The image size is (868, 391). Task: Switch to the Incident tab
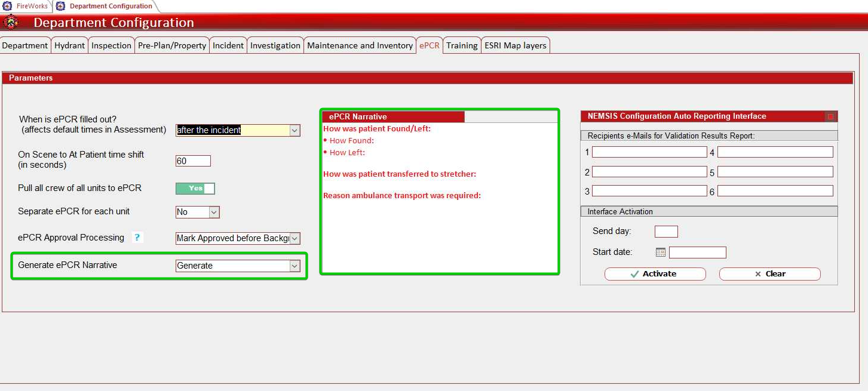click(x=228, y=45)
